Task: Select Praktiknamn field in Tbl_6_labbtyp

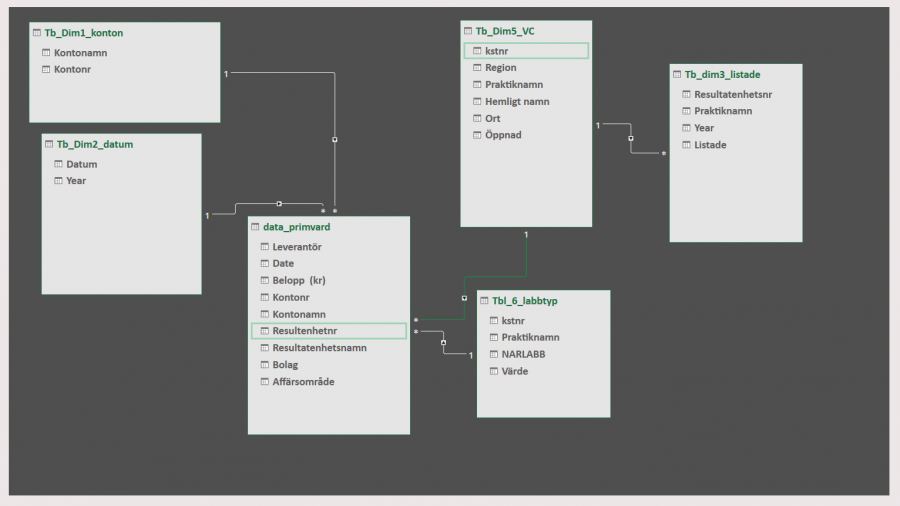Action: pos(530,337)
